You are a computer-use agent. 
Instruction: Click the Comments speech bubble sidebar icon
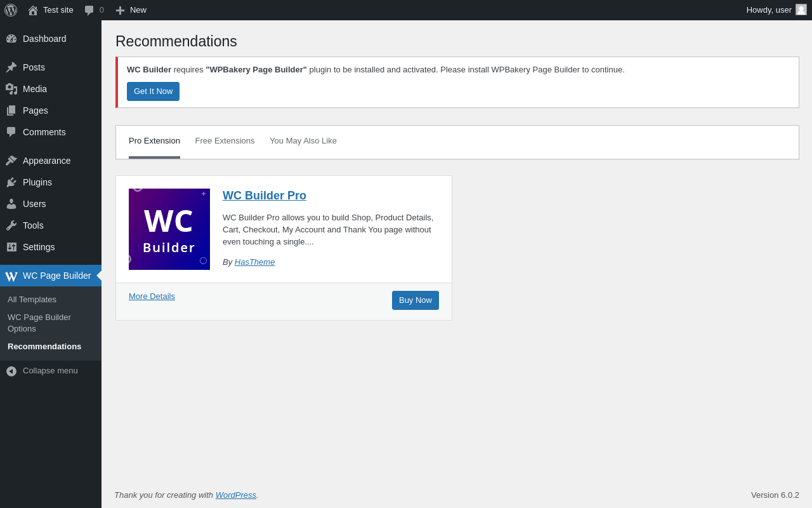[11, 132]
